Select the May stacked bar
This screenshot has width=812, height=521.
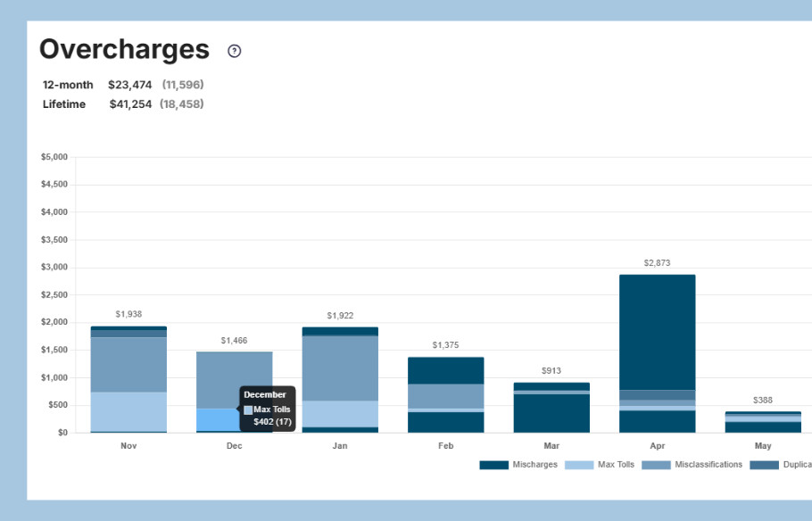763,422
